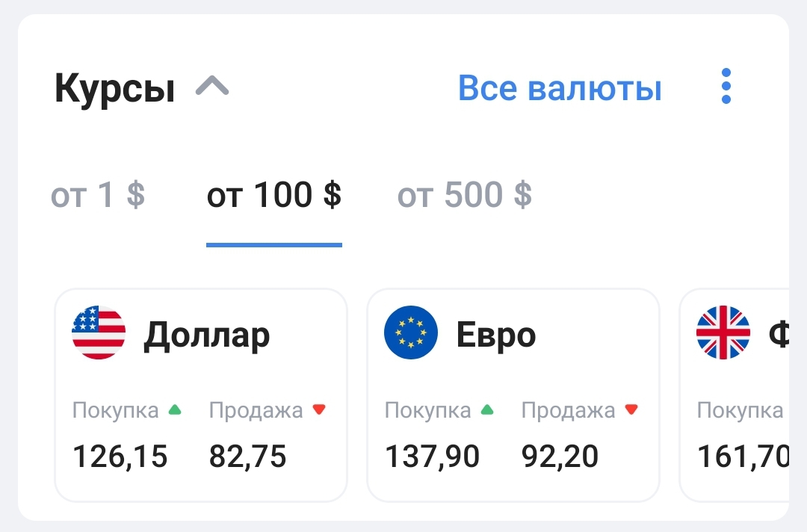Click euro buy rate 137,90
This screenshot has height=532, width=807.
pyautogui.click(x=432, y=457)
